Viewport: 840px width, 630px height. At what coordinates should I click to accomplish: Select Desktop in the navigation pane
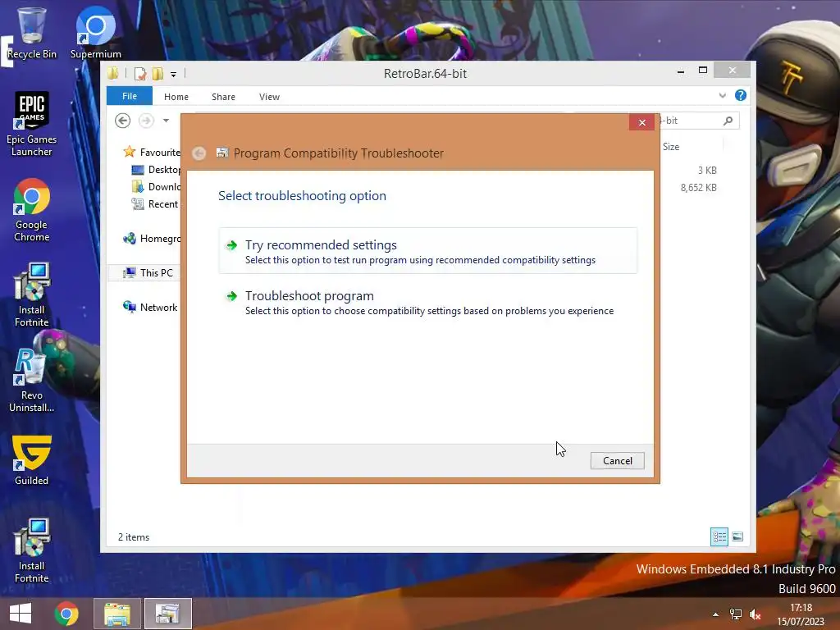click(x=156, y=170)
